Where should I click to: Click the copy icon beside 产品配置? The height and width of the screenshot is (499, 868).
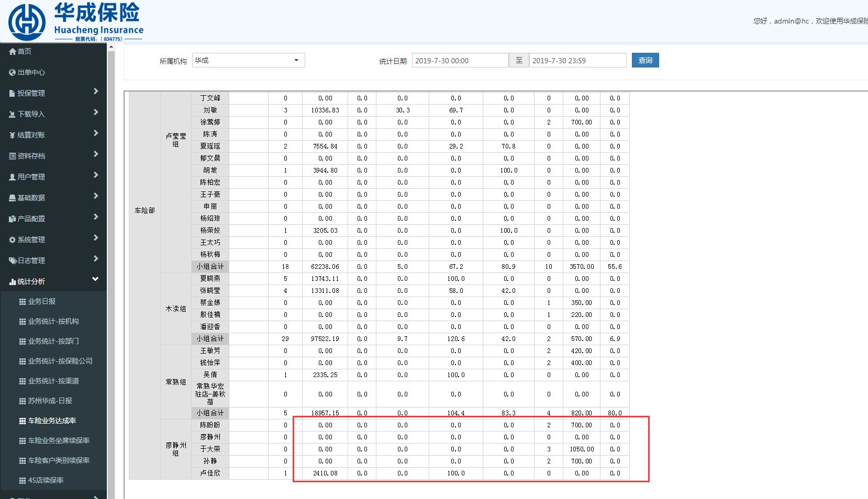13,219
